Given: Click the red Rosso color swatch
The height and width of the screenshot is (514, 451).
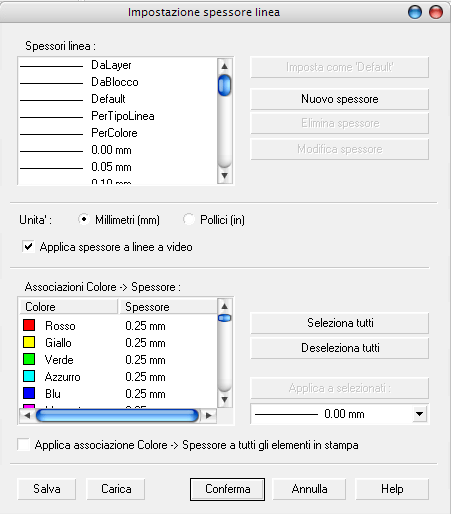Looking at the screenshot, I should tap(29, 325).
